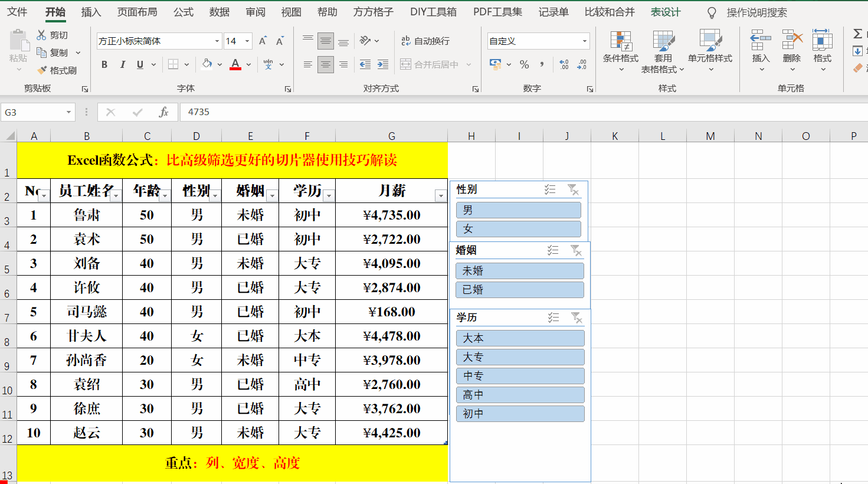The width and height of the screenshot is (868, 484).
Task: Open the 插入 ribbon tab
Action: tap(91, 12)
